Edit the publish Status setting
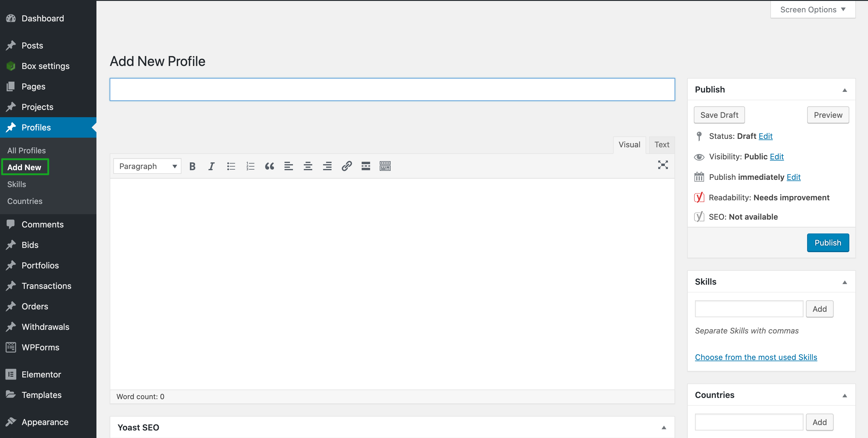Image resolution: width=868 pixels, height=438 pixels. pos(765,136)
